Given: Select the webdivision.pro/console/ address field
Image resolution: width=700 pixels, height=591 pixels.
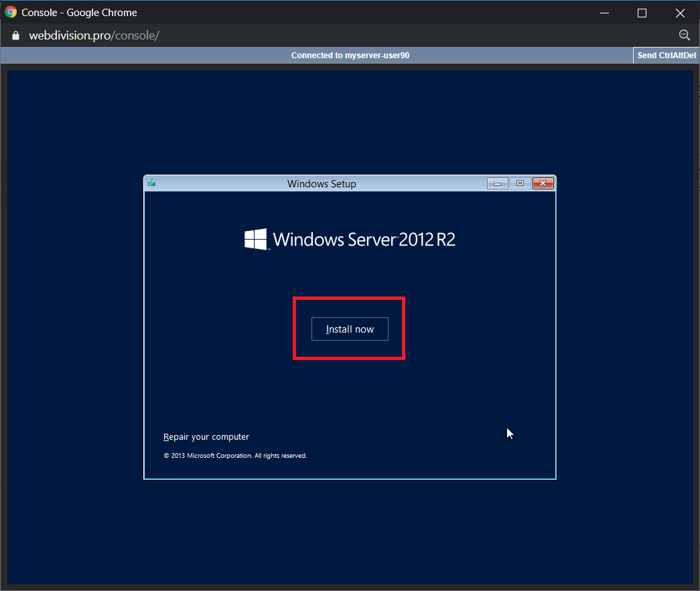Looking at the screenshot, I should 94,35.
